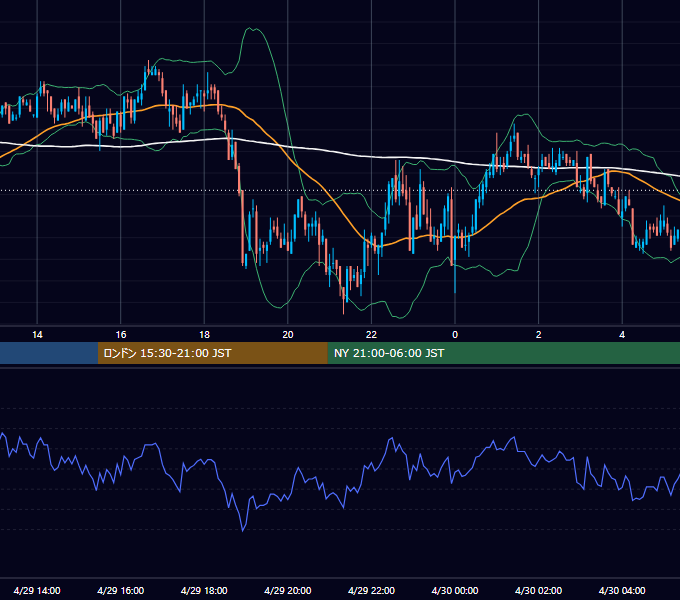Click the 4/30 00:00 date label
Screen dimensions: 680x600
(455, 590)
